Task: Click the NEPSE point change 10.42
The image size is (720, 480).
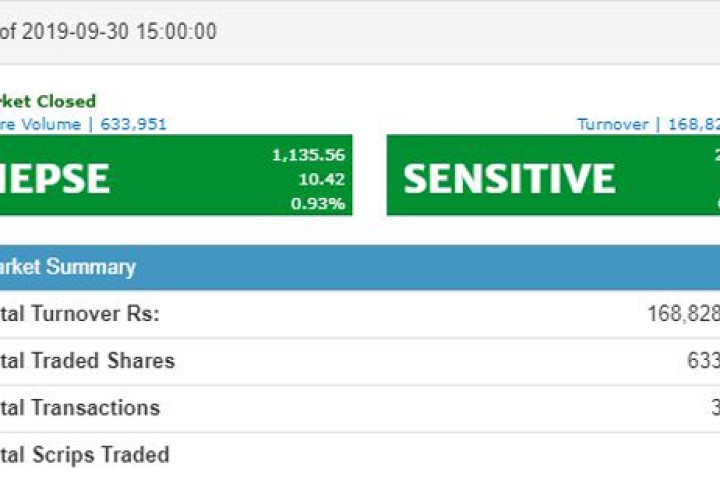Action: [x=323, y=179]
